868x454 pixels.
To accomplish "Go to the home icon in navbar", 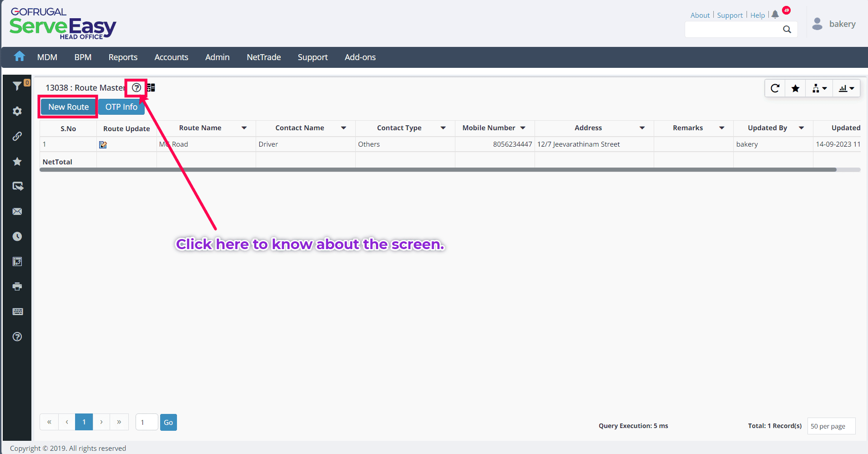I will point(19,56).
